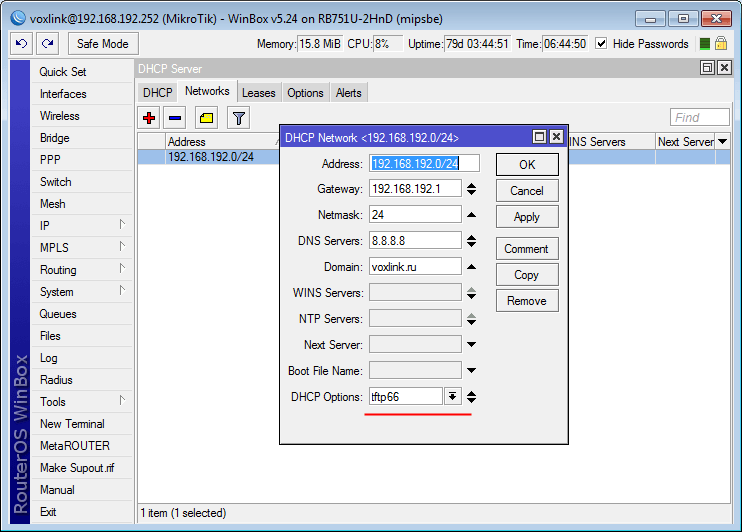
Task: Open the DHCP Options dropdown list
Action: pyautogui.click(x=452, y=396)
